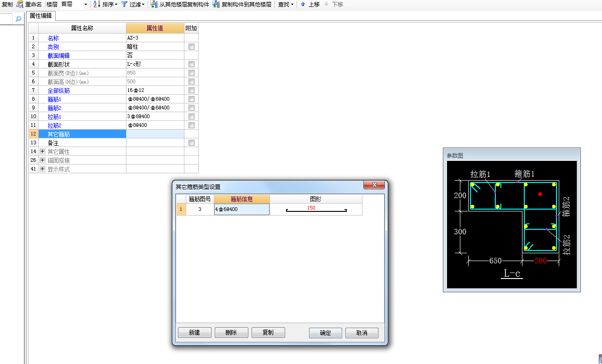602x364 pixels.
Task: Toggle the 箍筋2 row checkbox
Action: coord(191,108)
